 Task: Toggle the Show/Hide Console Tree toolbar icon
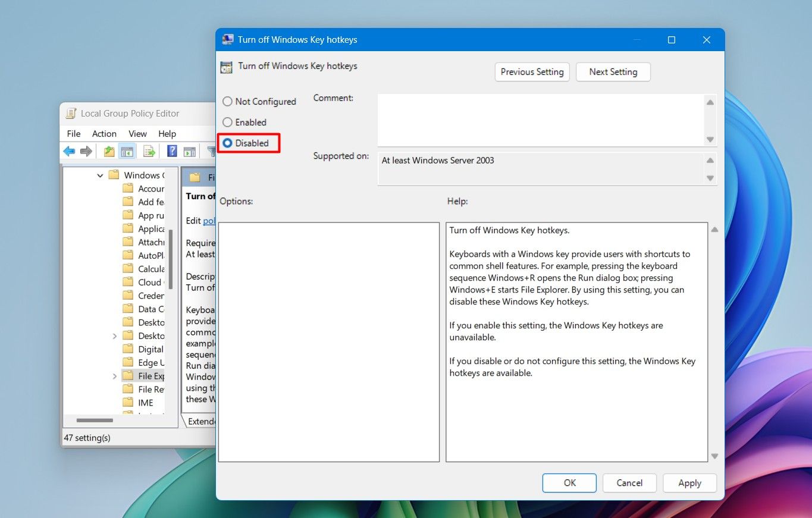(127, 152)
